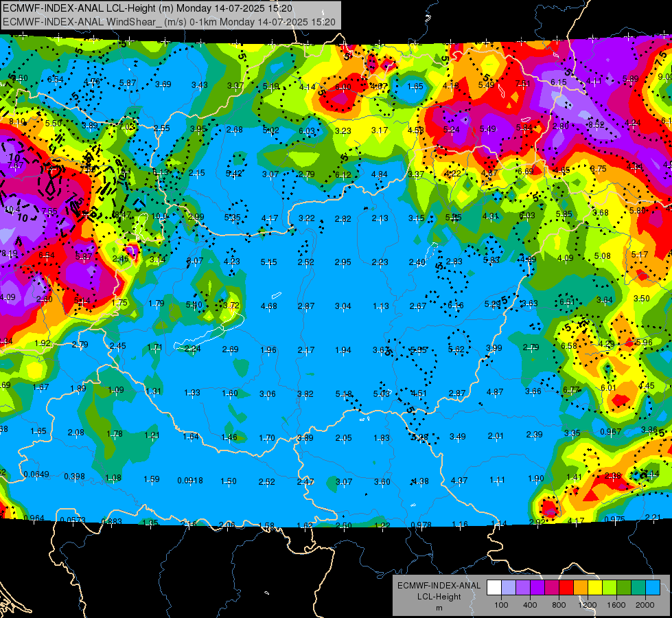Select the red legend swatch
The width and height of the screenshot is (672, 618).
click(566, 588)
